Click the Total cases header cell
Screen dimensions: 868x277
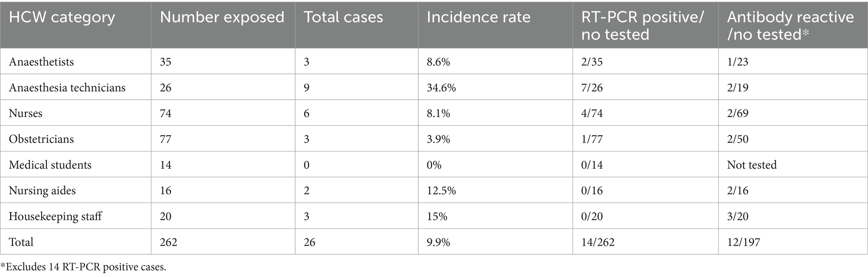click(343, 17)
